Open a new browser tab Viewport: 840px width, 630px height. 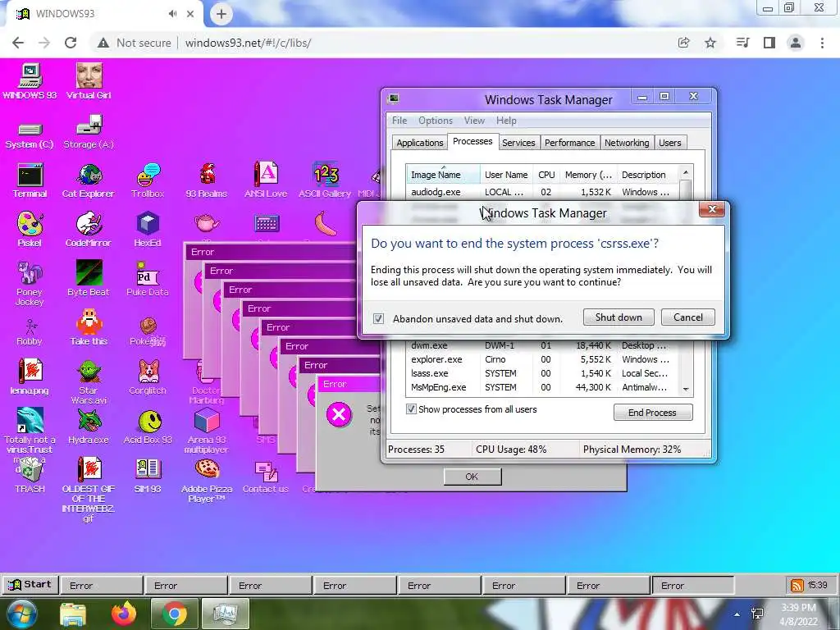coord(221,15)
